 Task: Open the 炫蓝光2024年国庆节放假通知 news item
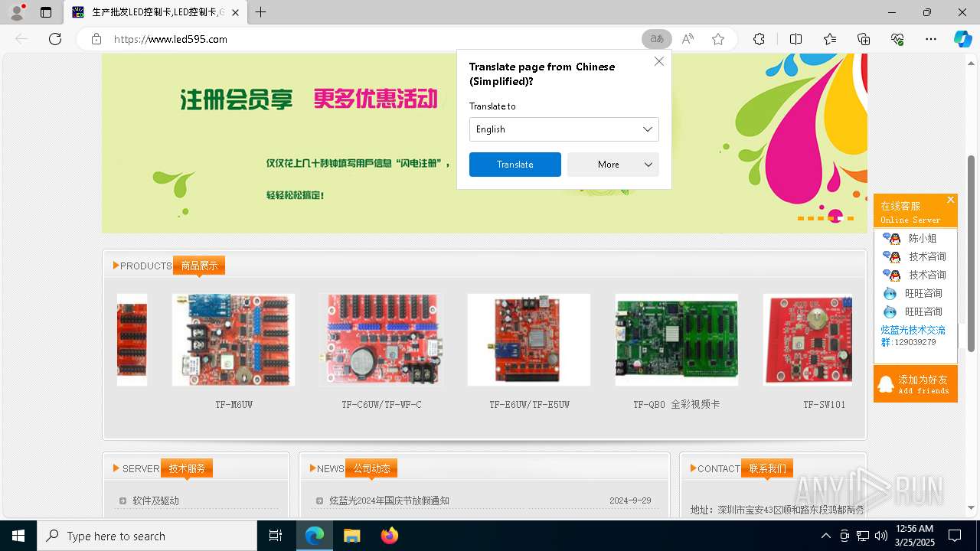389,500
